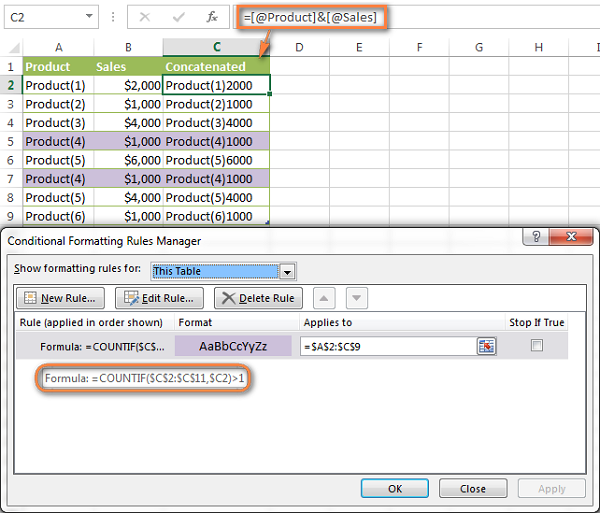Click the Product table header cell
Viewport: 600px width, 513px height.
[59, 67]
